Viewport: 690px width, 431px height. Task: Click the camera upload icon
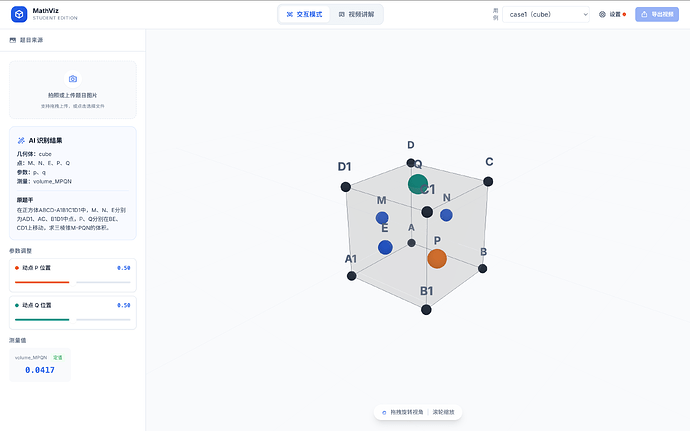[x=72, y=78]
